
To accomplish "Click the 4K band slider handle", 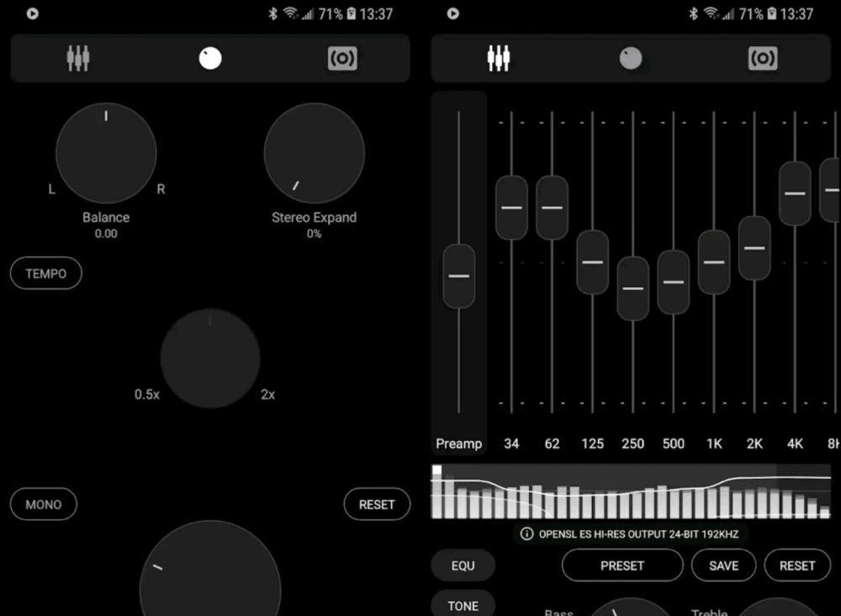I will [x=795, y=193].
